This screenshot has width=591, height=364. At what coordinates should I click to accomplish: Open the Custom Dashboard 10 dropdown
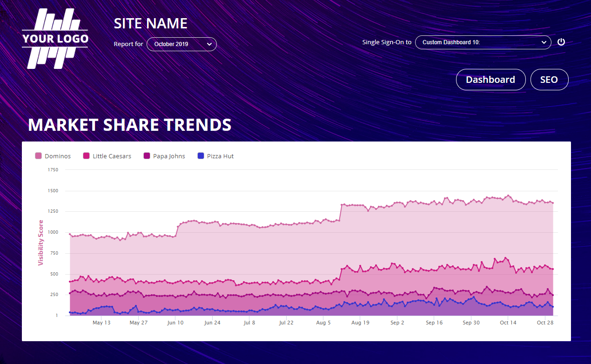point(483,42)
